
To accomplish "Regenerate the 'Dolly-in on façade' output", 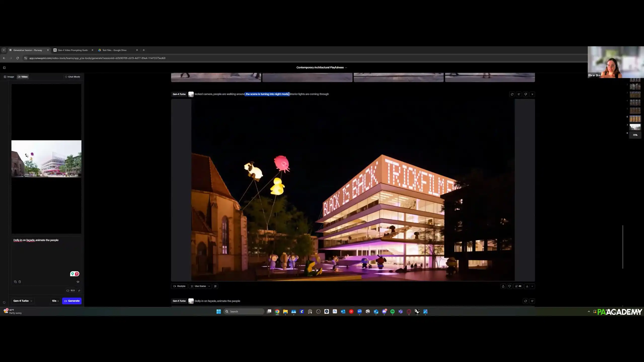I will (x=525, y=301).
